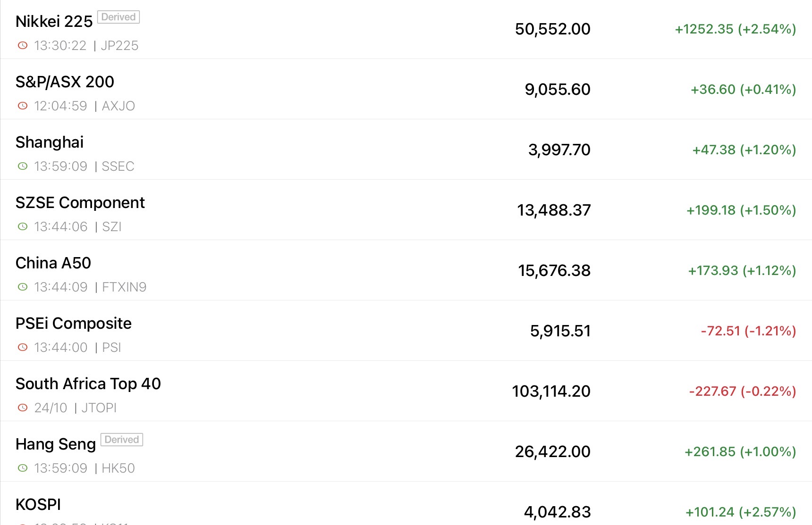The height and width of the screenshot is (525, 812).
Task: Click the red clock icon beside Nikkei 225
Action: (23, 46)
